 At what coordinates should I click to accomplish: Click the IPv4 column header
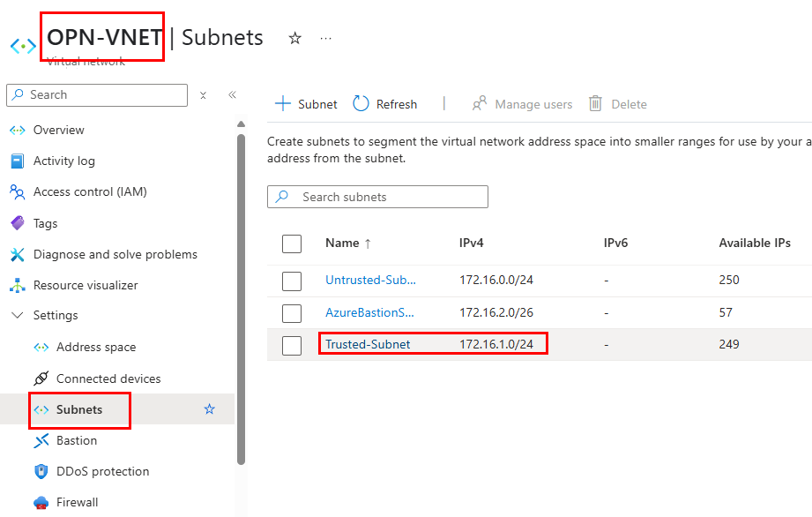[x=472, y=243]
